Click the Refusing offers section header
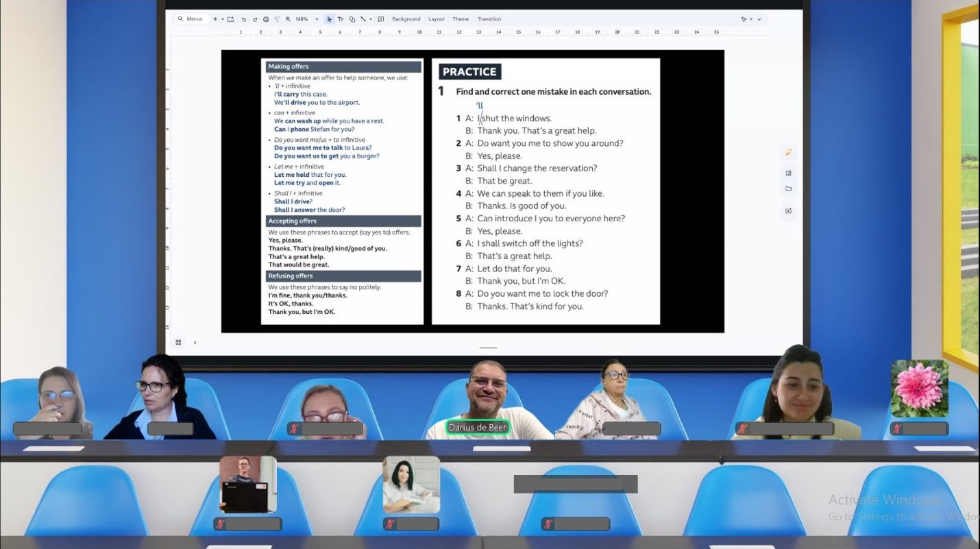 tap(343, 276)
